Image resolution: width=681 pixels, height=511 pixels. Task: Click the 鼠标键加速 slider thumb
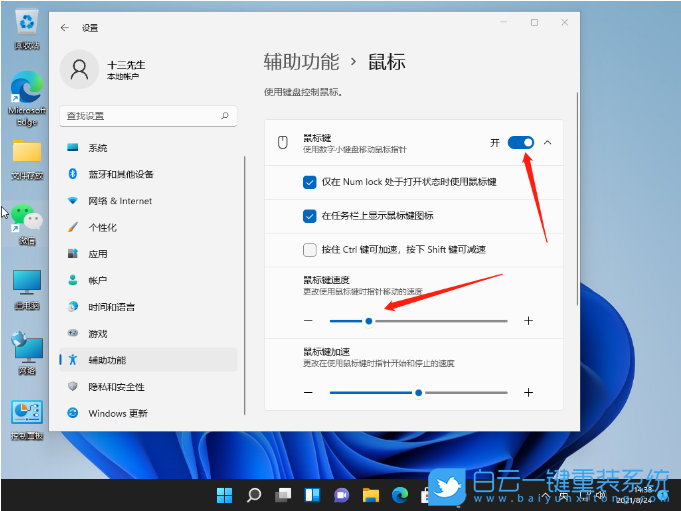click(x=419, y=393)
